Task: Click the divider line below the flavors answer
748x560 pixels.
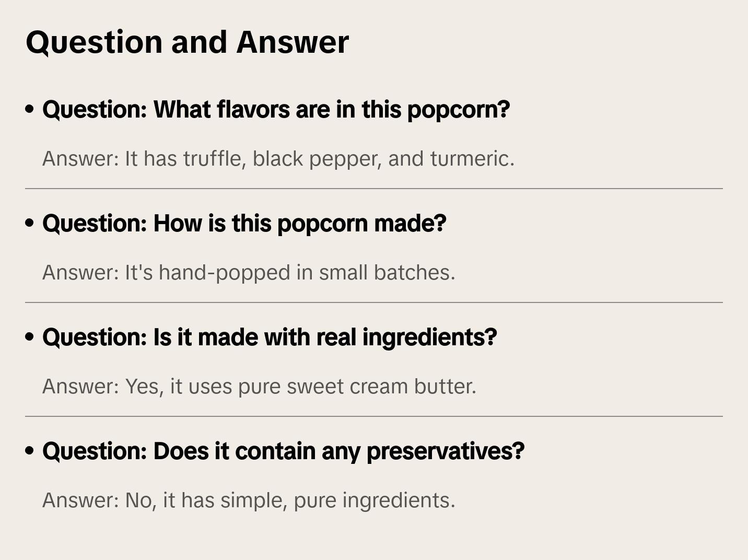Action: [374, 189]
